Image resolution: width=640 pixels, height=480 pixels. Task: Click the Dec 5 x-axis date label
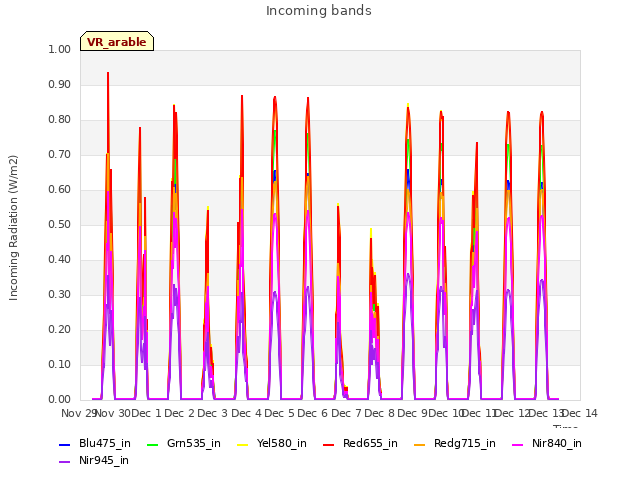pos(280,413)
